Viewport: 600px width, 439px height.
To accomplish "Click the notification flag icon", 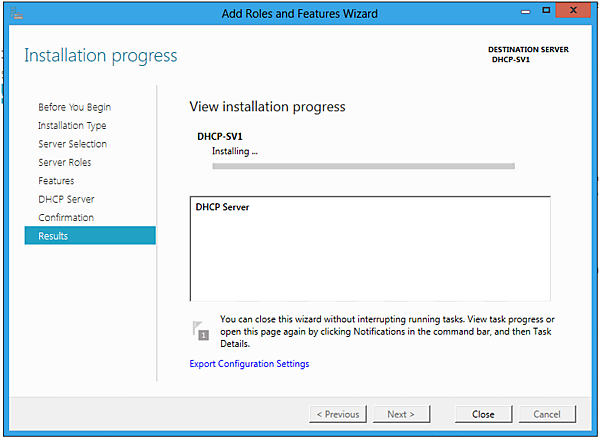I will click(201, 330).
